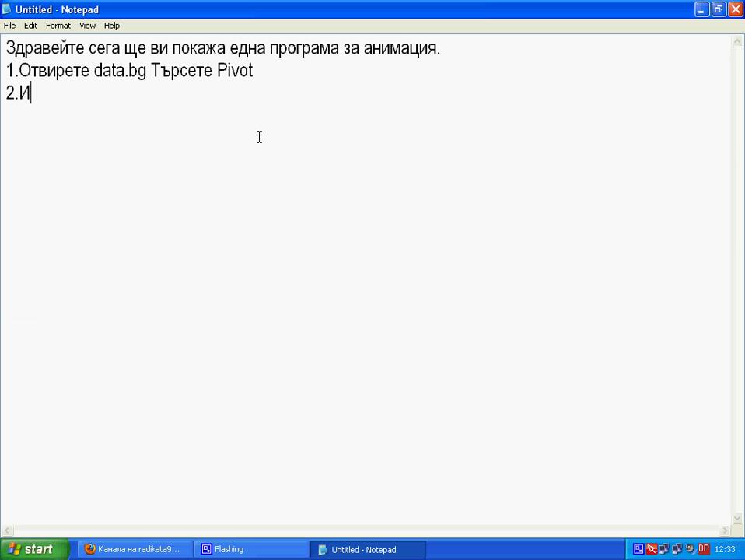
Task: Open the View menu
Action: [x=87, y=26]
